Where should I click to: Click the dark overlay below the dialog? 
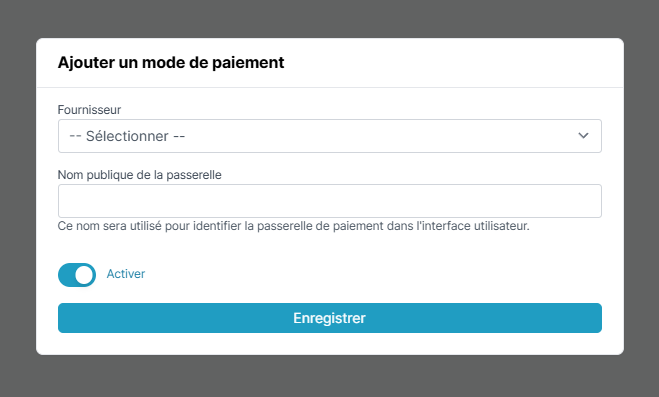330,376
